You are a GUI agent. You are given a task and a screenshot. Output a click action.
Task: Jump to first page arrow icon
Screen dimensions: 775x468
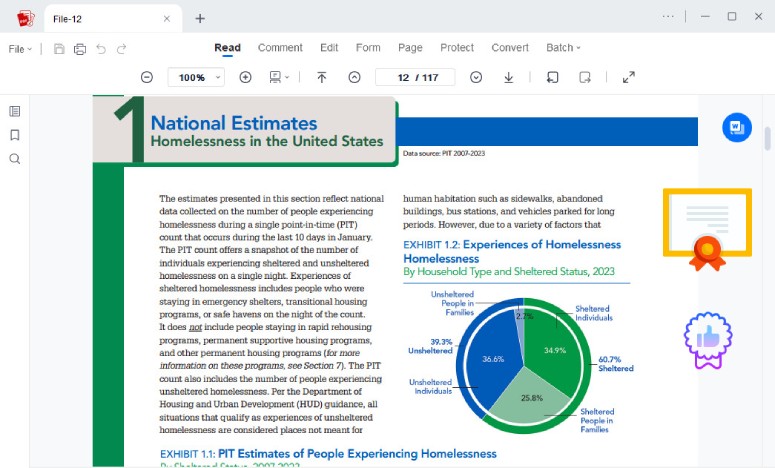(322, 77)
